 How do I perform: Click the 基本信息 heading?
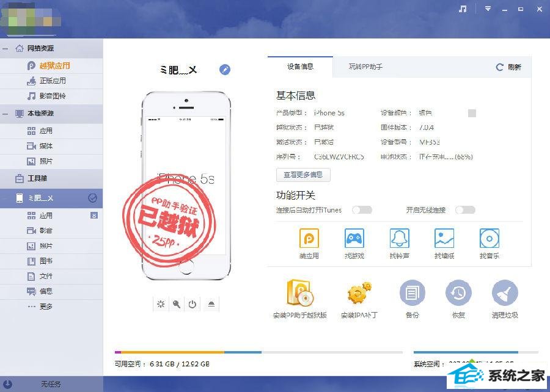[296, 96]
